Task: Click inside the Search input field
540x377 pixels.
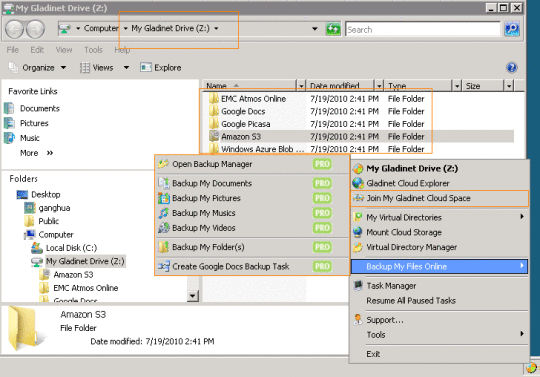Action: pos(423,29)
